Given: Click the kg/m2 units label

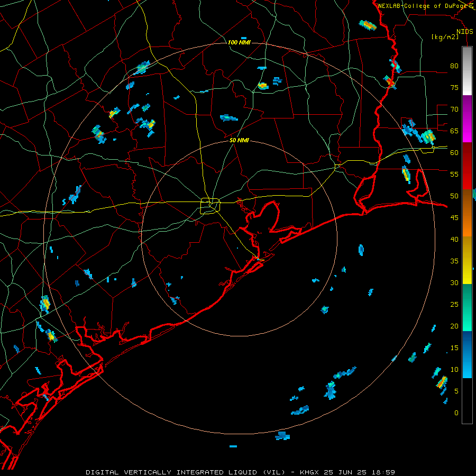Looking at the screenshot, I should pos(445,37).
